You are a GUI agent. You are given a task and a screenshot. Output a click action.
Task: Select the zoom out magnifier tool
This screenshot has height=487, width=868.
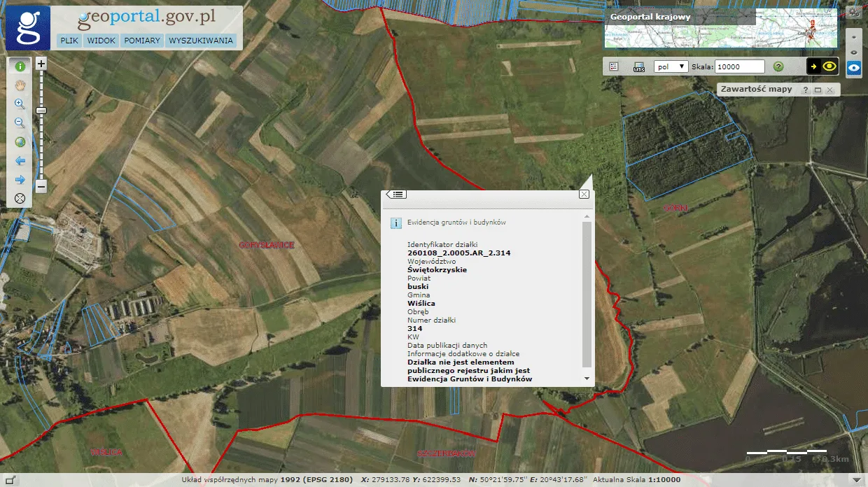[x=20, y=123]
